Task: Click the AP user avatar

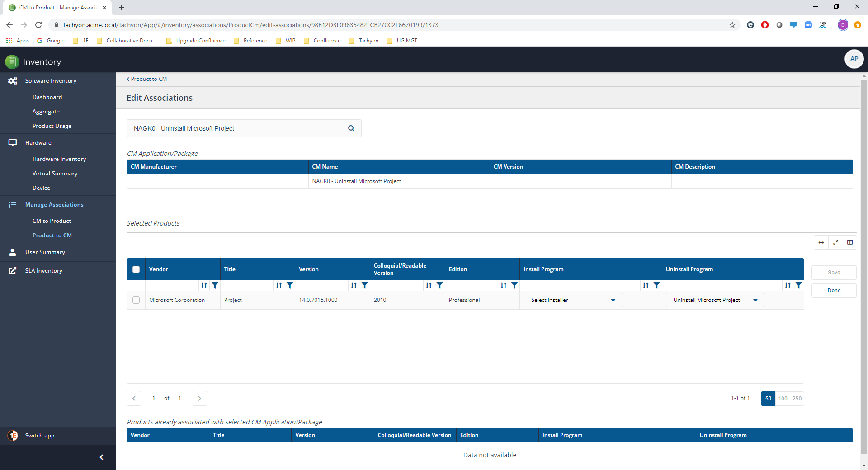Action: coord(854,59)
